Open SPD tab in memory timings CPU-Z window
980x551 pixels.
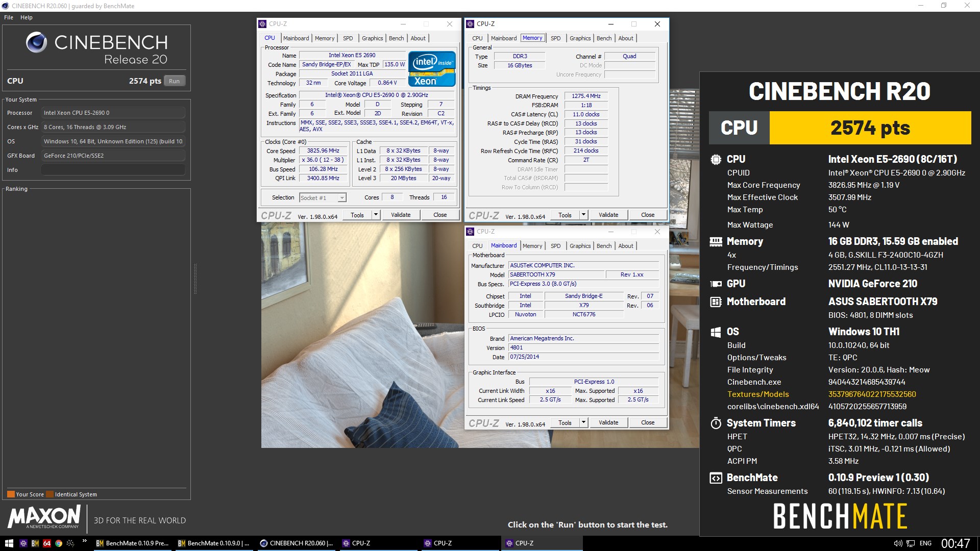click(x=556, y=38)
